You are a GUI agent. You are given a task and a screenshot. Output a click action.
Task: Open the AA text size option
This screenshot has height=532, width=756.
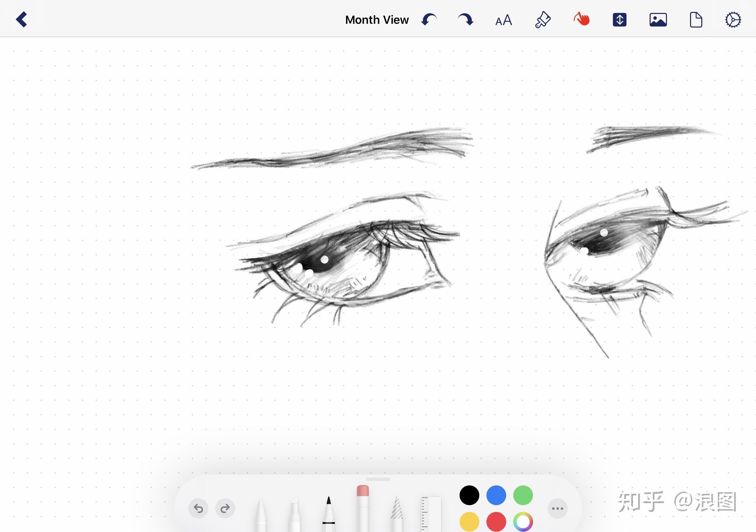[503, 20]
